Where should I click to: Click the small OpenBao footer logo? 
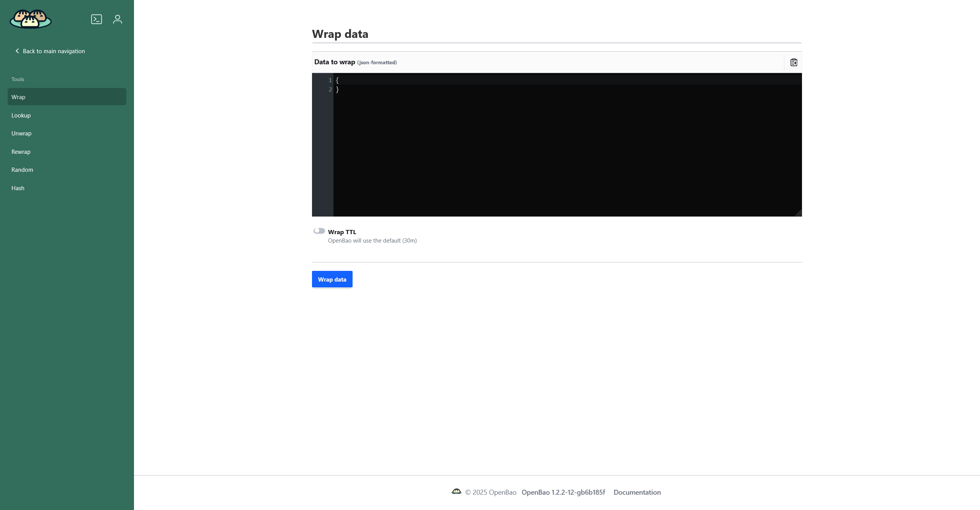456,492
